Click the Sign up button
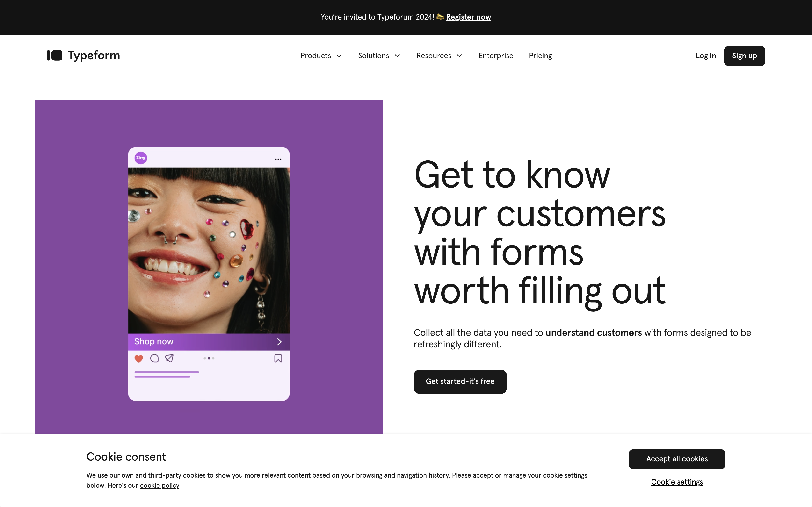The image size is (812, 507). (x=744, y=56)
